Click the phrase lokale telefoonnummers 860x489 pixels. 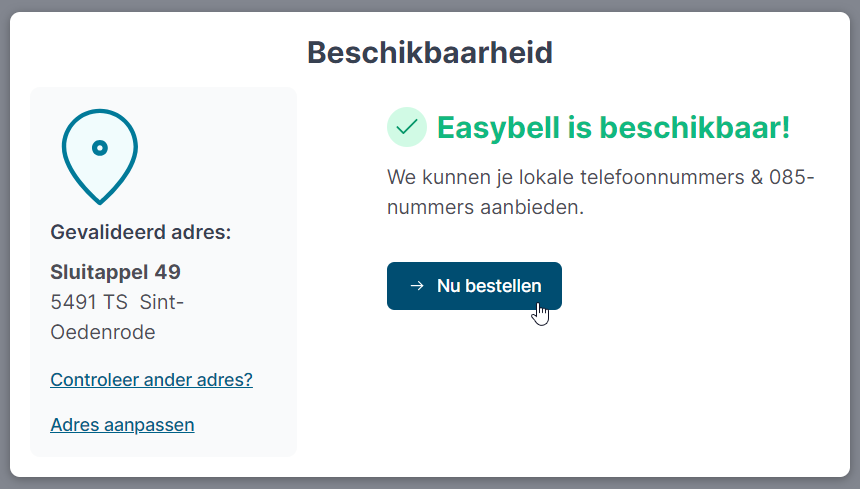pyautogui.click(x=619, y=178)
